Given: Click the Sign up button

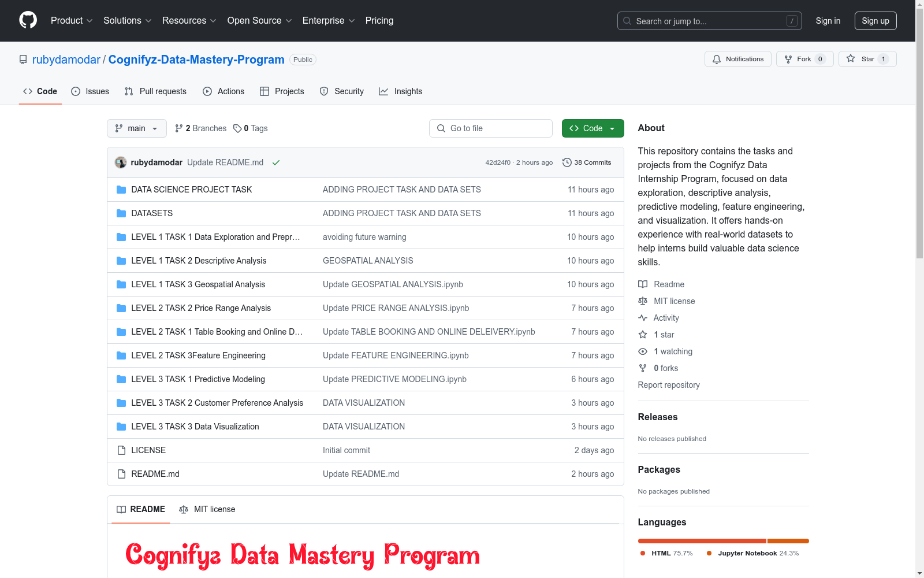Looking at the screenshot, I should (875, 21).
